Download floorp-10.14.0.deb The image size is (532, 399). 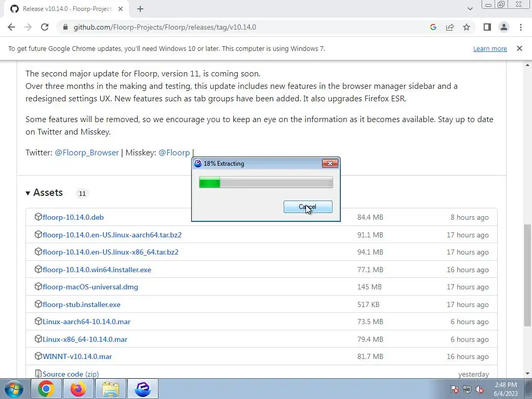coord(73,217)
